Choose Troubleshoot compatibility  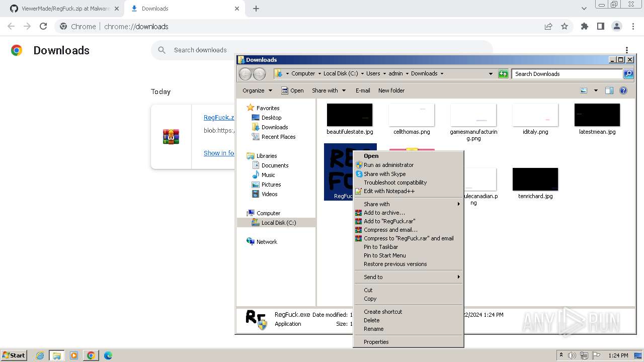tap(408, 183)
